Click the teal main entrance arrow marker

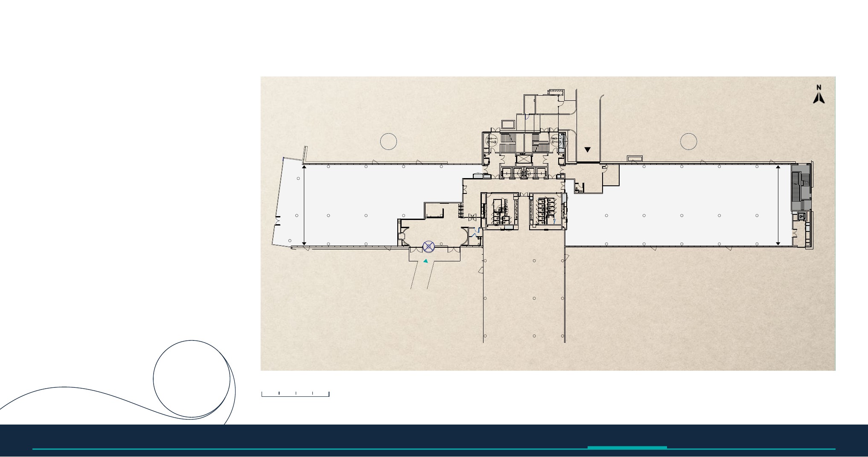pos(425,261)
